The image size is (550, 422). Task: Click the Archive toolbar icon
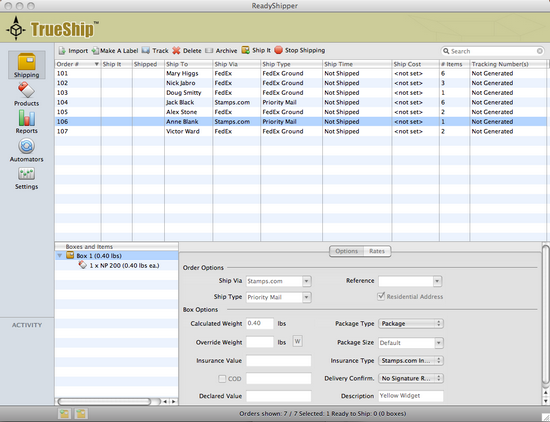pyautogui.click(x=209, y=51)
